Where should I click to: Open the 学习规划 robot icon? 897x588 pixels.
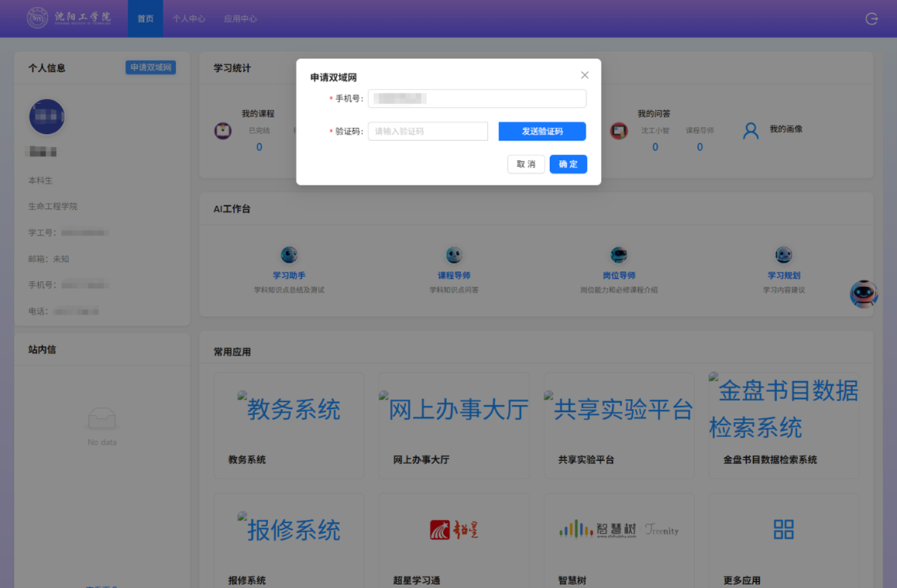[783, 255]
